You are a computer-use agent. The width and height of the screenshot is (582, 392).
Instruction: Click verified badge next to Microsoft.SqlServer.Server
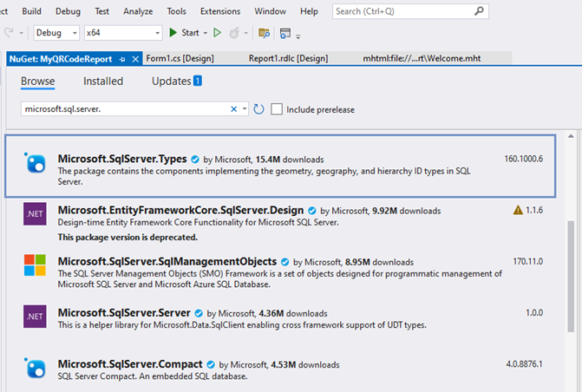[199, 313]
